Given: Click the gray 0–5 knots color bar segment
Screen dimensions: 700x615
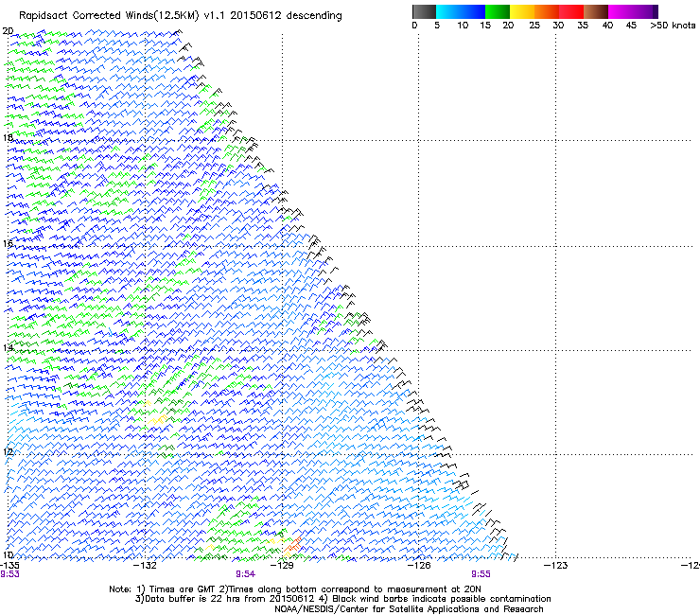Looking at the screenshot, I should point(424,11).
